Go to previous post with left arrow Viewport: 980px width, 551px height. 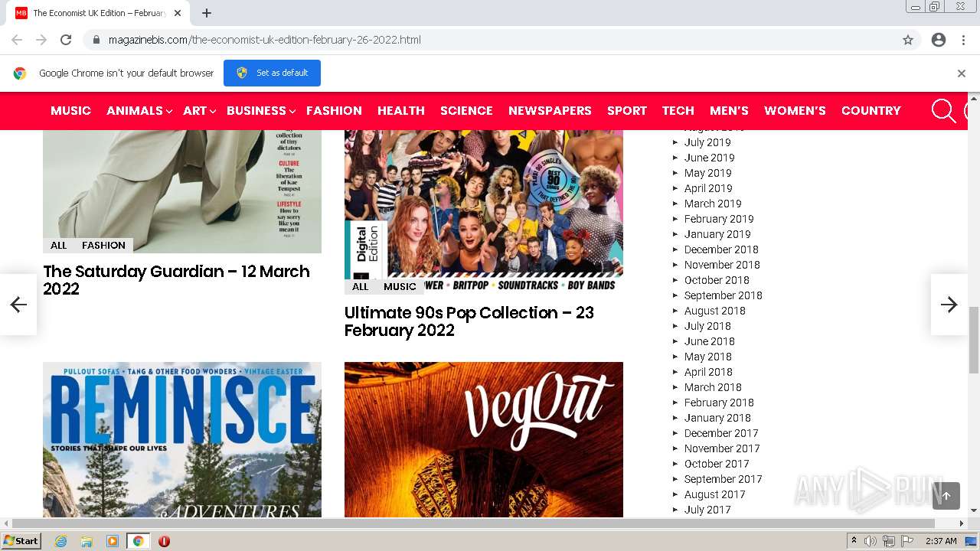pos(18,305)
